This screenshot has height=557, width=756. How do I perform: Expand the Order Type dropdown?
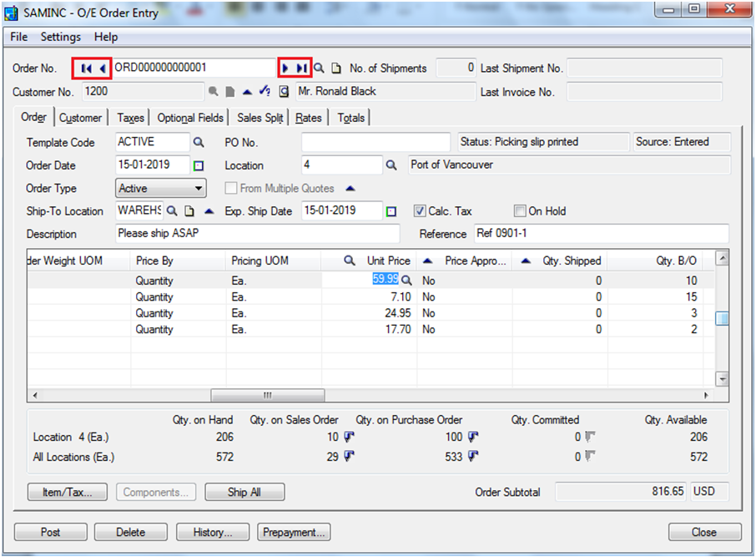click(199, 189)
